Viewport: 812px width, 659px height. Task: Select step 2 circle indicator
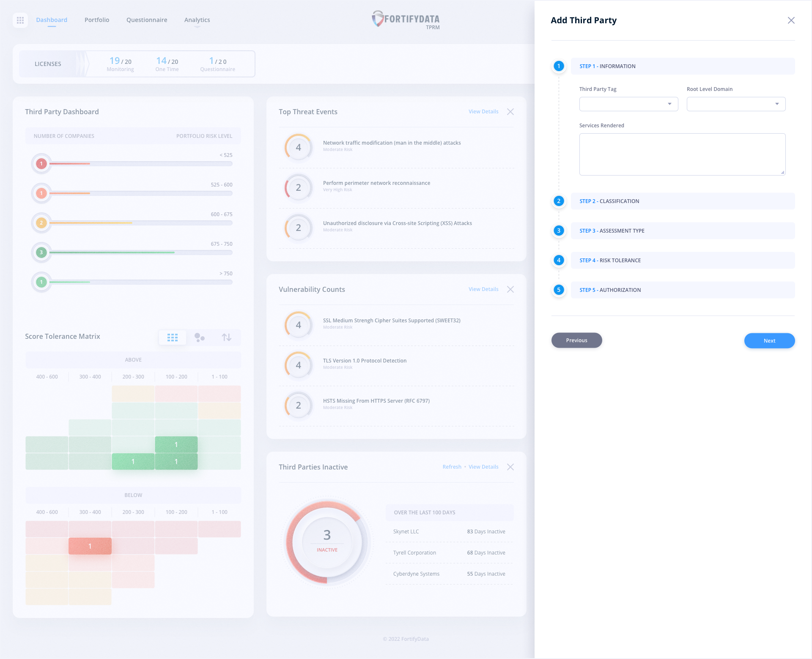[559, 201]
